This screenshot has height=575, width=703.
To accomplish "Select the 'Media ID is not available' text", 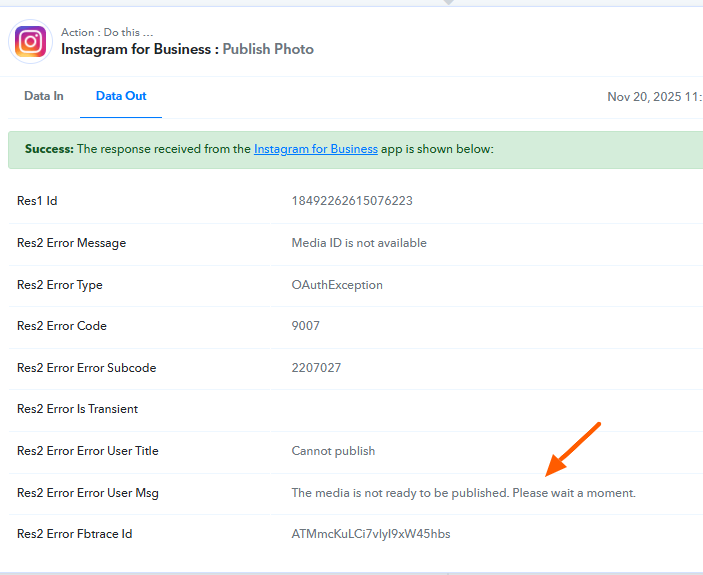I will click(359, 243).
